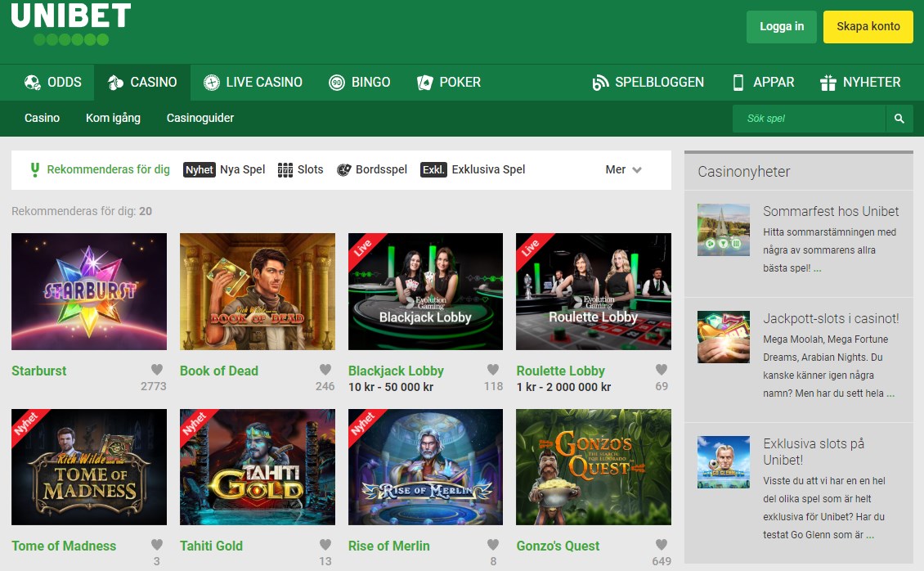Open the Tome of Madness title link
This screenshot has width=924, height=571.
(x=64, y=546)
